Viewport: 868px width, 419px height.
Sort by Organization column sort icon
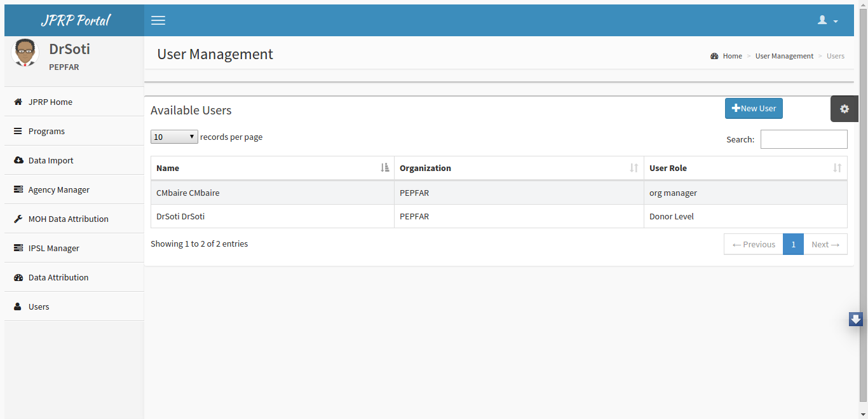[x=634, y=168]
